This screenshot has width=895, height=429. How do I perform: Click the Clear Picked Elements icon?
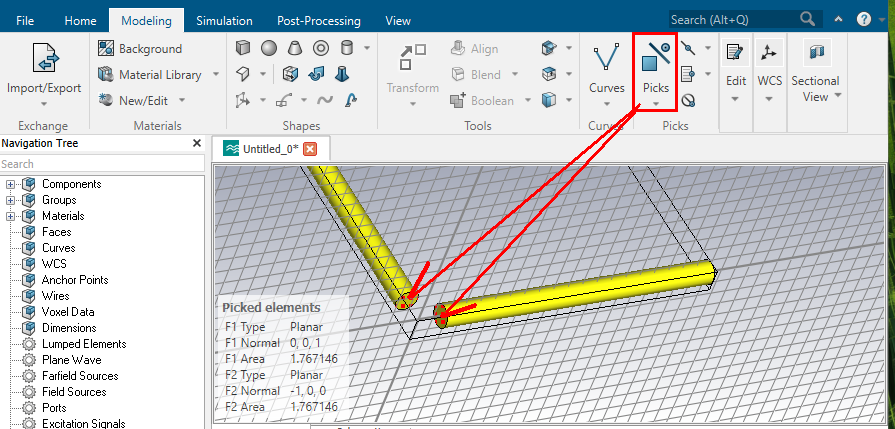point(689,100)
